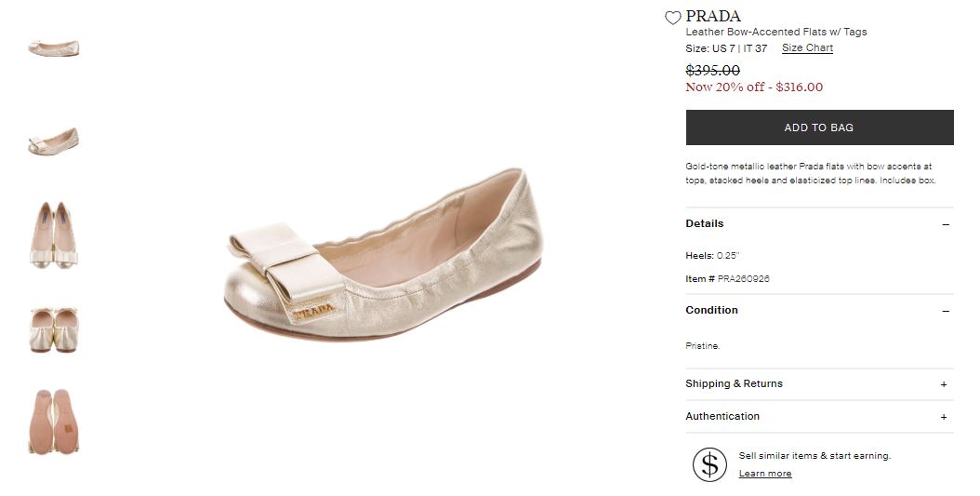Open the PRADA brand name heading
980x496 pixels.
tap(713, 16)
